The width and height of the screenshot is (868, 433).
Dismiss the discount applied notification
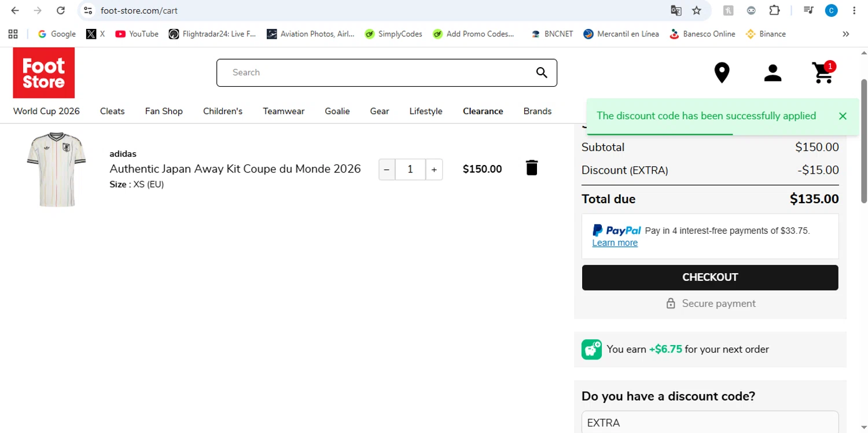coord(843,116)
